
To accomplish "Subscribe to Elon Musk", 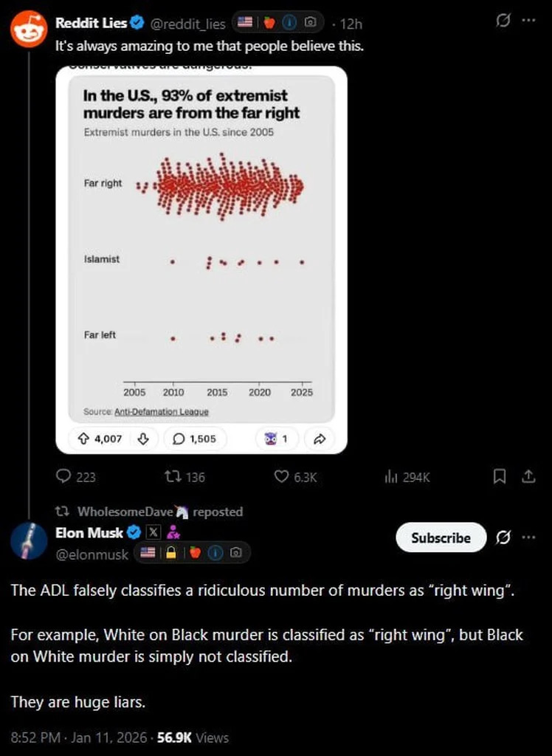I will click(x=441, y=537).
